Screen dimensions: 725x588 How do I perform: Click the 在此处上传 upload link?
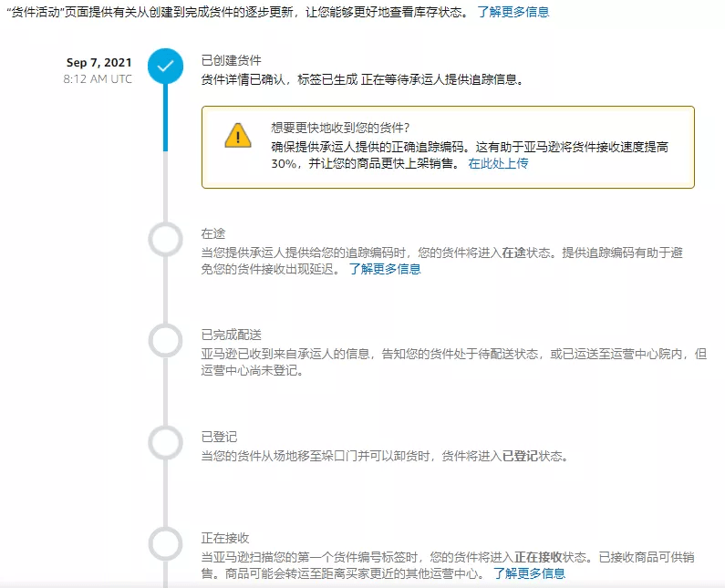(x=498, y=164)
